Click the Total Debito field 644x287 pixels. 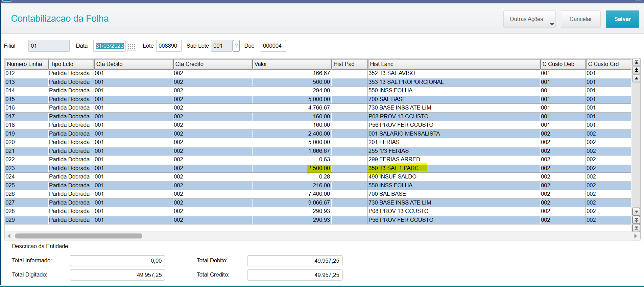(295, 261)
